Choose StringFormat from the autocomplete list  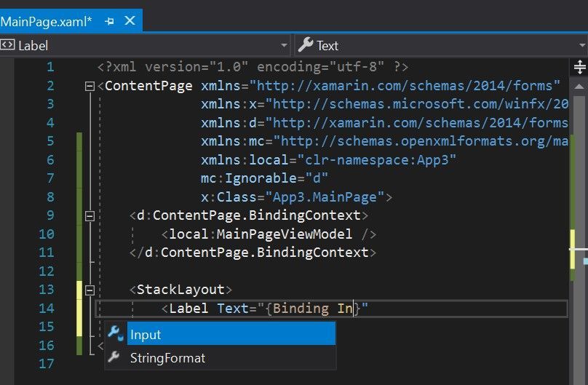(167, 358)
